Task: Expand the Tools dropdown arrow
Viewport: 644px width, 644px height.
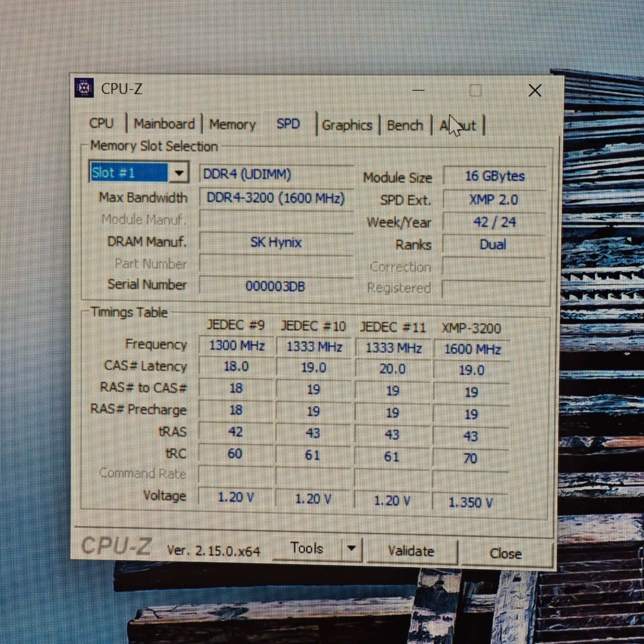Action: 352,548
